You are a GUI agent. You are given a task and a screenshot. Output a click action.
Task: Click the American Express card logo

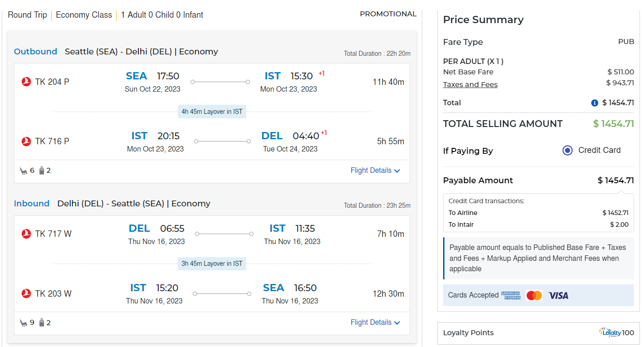(511, 296)
